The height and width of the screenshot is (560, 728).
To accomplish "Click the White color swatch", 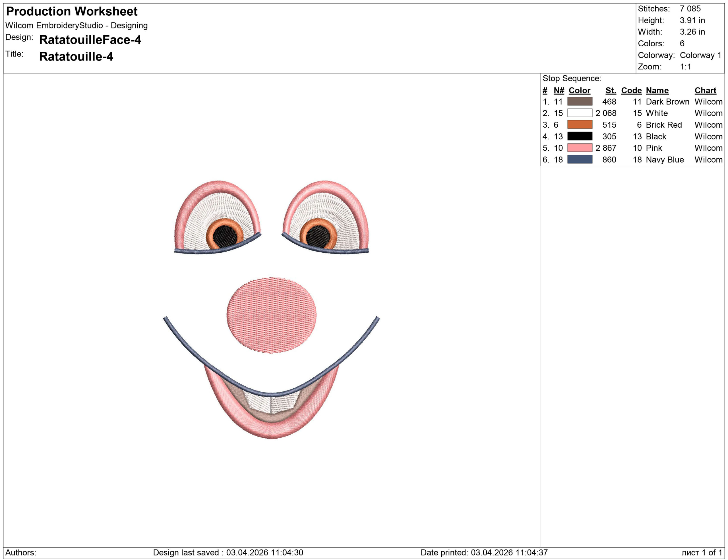I will point(580,113).
